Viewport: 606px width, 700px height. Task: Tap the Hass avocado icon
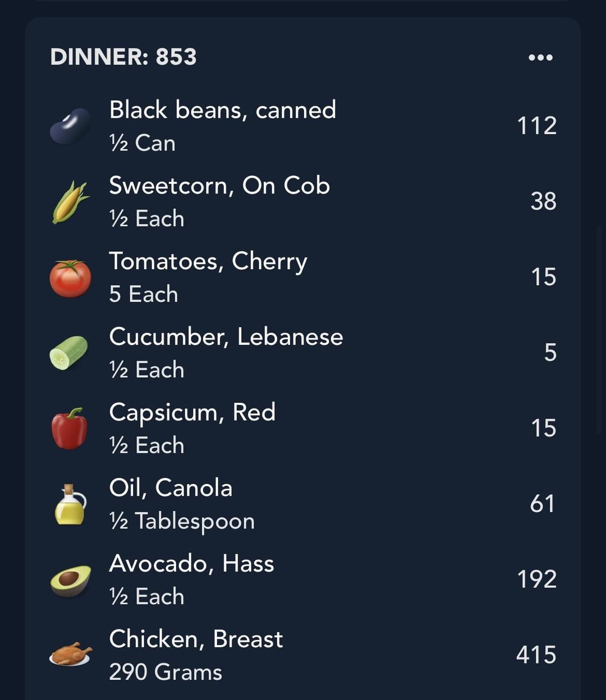(x=70, y=581)
